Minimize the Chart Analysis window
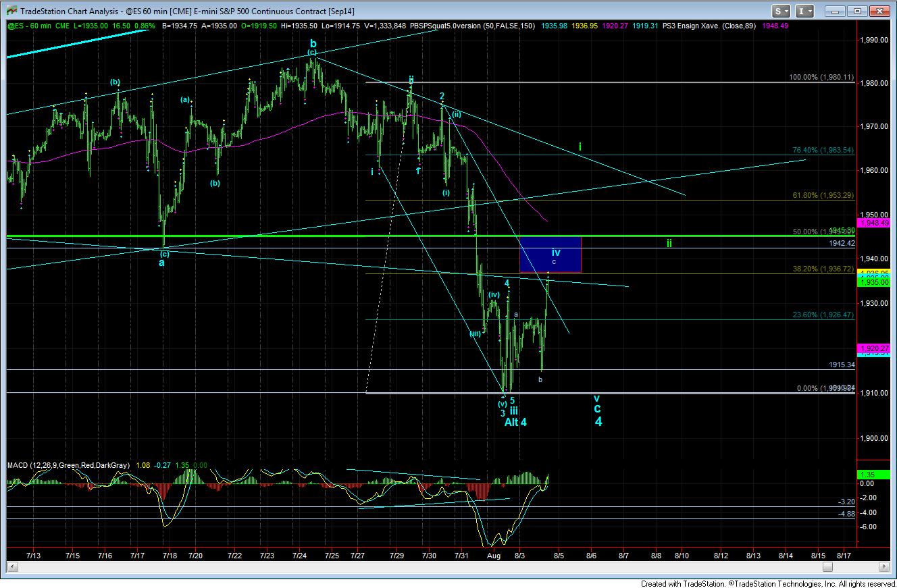Screen dimensions: 897x588 (x=835, y=11)
